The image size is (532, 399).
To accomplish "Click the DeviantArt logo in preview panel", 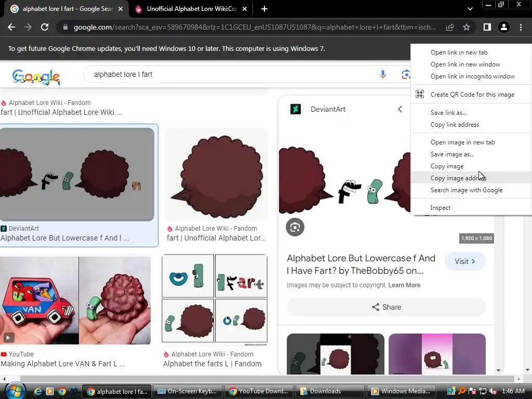I will 296,109.
